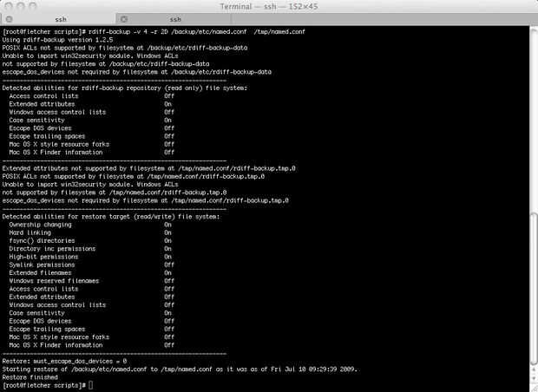Screen dimensions: 538x392
Task: Click the vertical scrollbar thumb
Action: pos(534,289)
